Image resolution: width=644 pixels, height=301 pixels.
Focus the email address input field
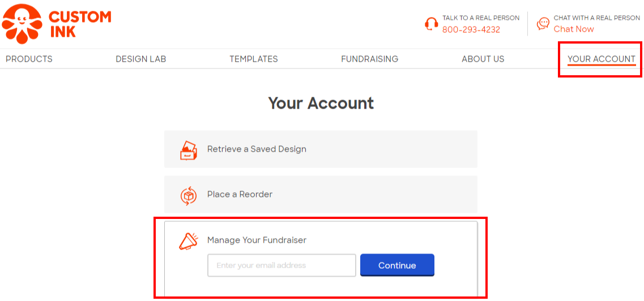(282, 265)
